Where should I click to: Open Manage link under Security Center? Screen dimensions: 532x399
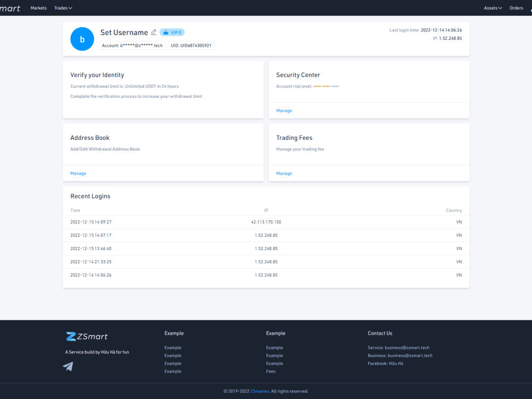(x=284, y=111)
